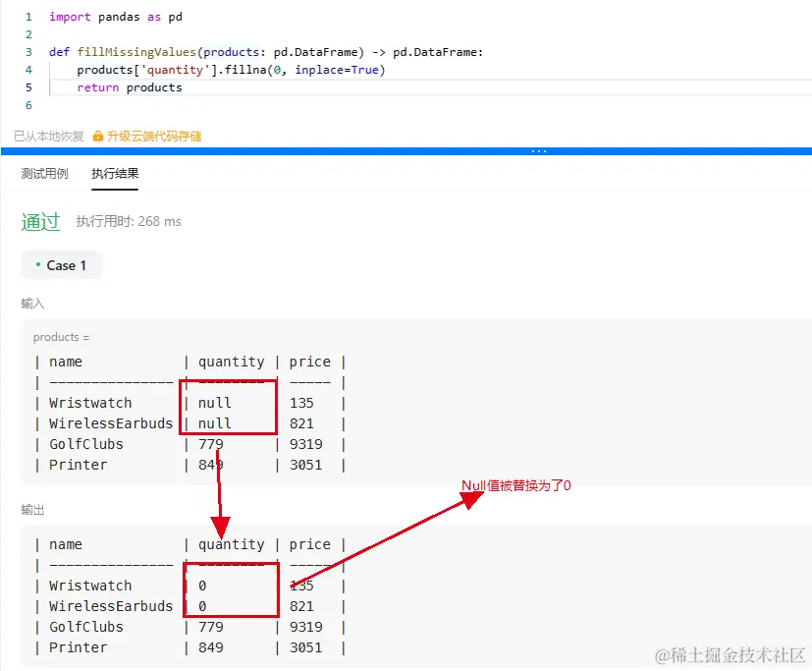Click WirelessEarbuds quantity 0 in output table
This screenshot has height=671, width=812.
coord(202,606)
